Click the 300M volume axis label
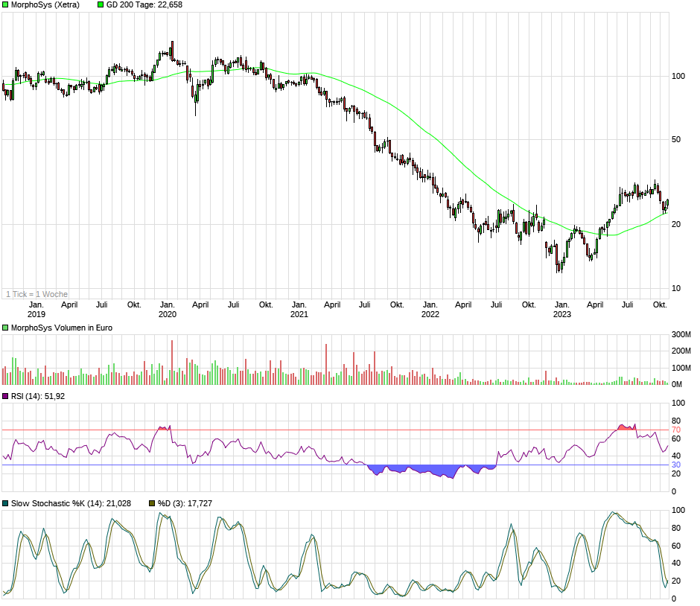This screenshot has width=700, height=606. coord(682,334)
